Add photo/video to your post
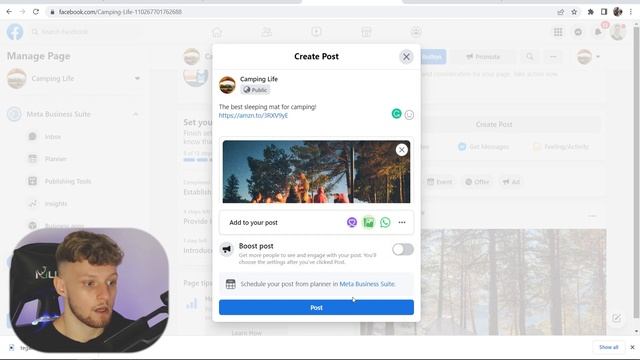The height and width of the screenshot is (360, 640). tap(369, 222)
